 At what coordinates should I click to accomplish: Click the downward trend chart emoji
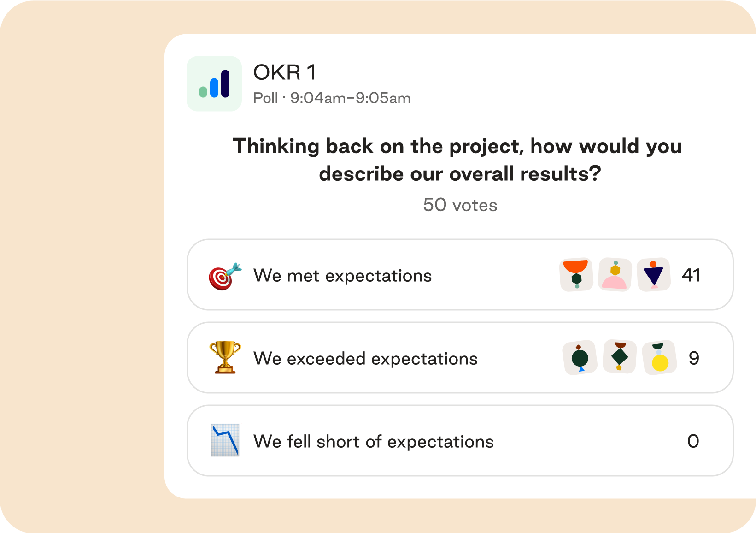(225, 440)
